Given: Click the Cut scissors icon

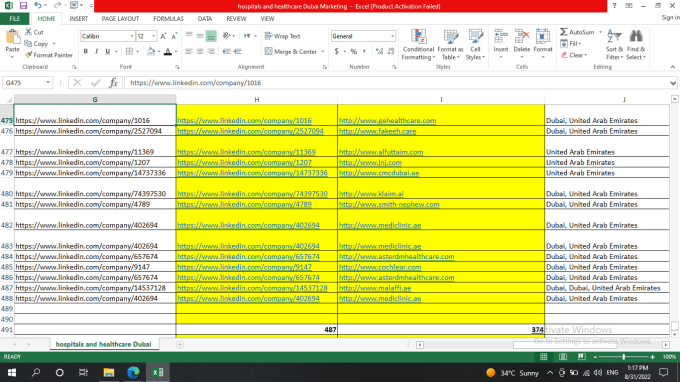Looking at the screenshot, I should [x=29, y=32].
